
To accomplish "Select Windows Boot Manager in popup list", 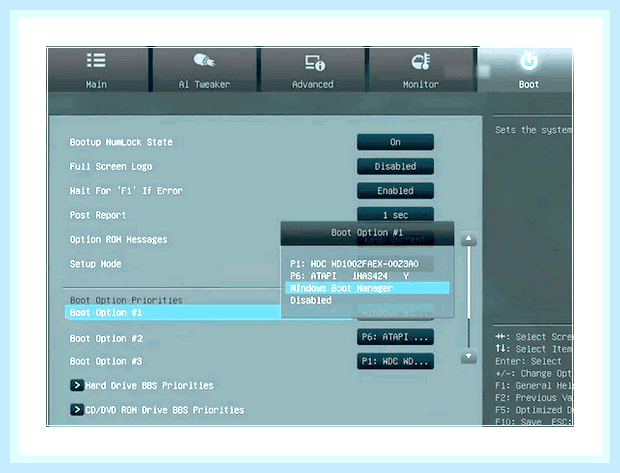I will tap(367, 288).
